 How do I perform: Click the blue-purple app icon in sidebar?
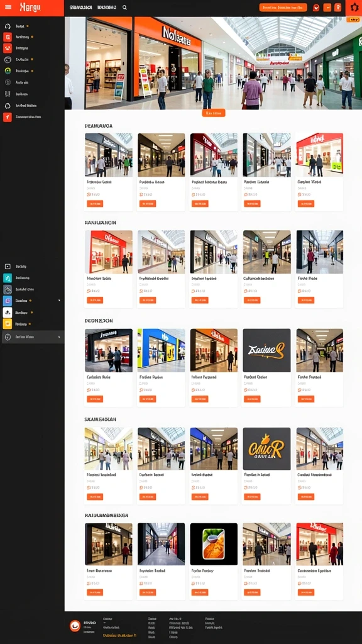pyautogui.click(x=8, y=301)
